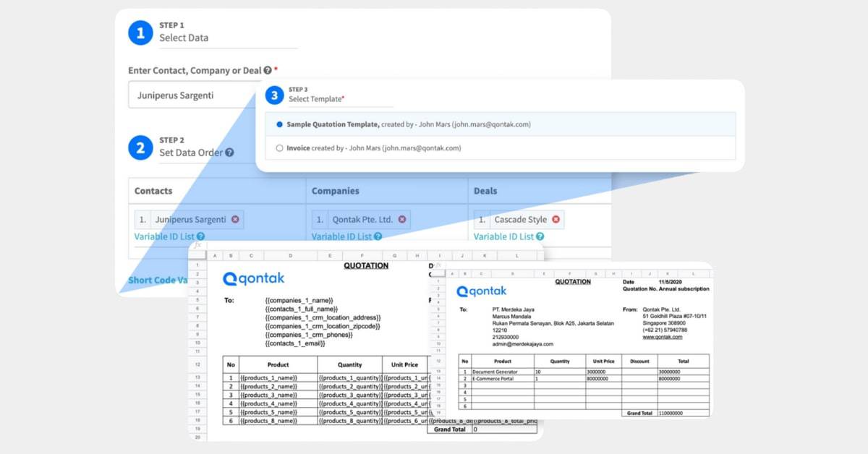Click date value 11/5/2020
868x454 pixels.
point(670,282)
